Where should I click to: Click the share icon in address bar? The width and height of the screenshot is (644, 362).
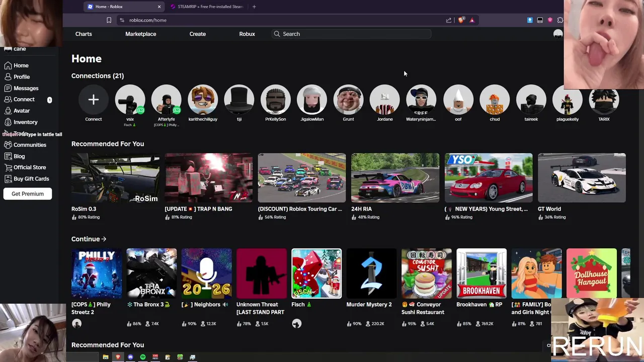click(449, 20)
